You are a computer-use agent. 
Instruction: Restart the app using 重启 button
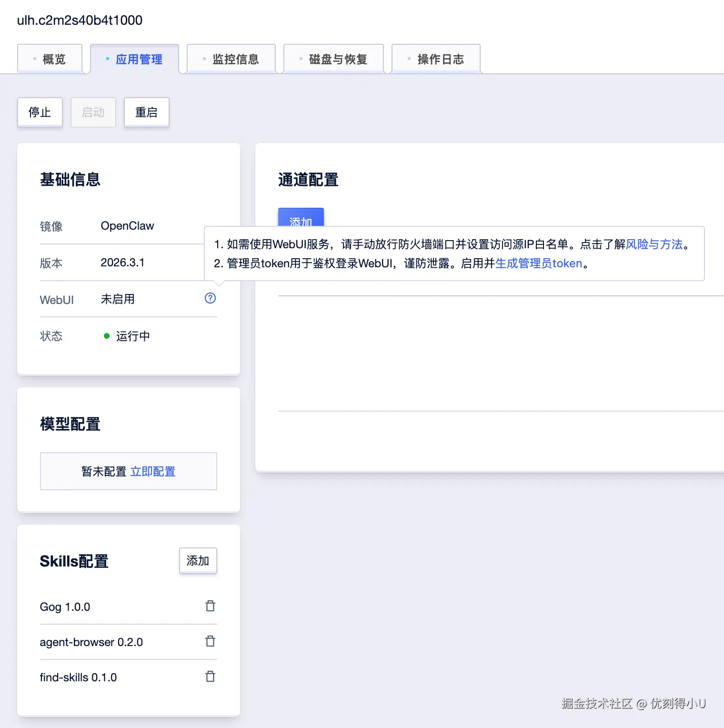point(147,112)
